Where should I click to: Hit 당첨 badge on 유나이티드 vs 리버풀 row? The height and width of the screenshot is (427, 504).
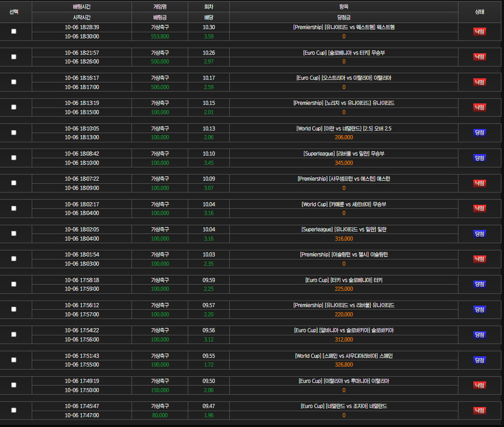(x=479, y=309)
